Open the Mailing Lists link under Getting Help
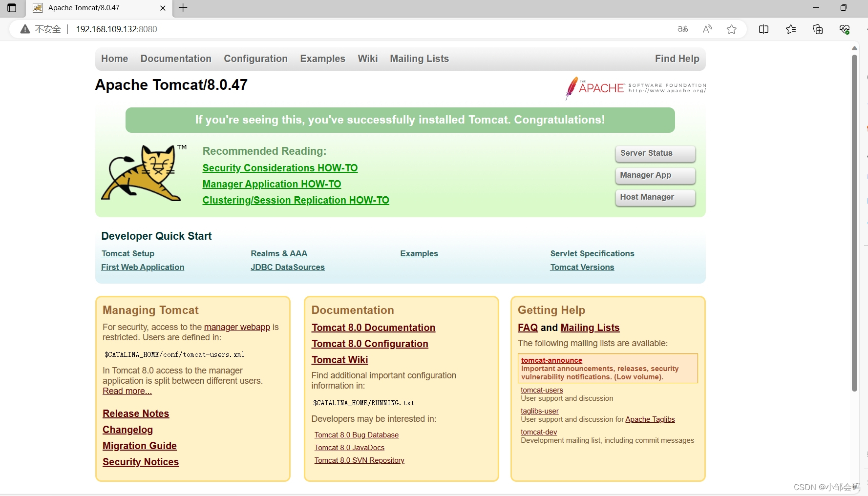 pyautogui.click(x=590, y=328)
